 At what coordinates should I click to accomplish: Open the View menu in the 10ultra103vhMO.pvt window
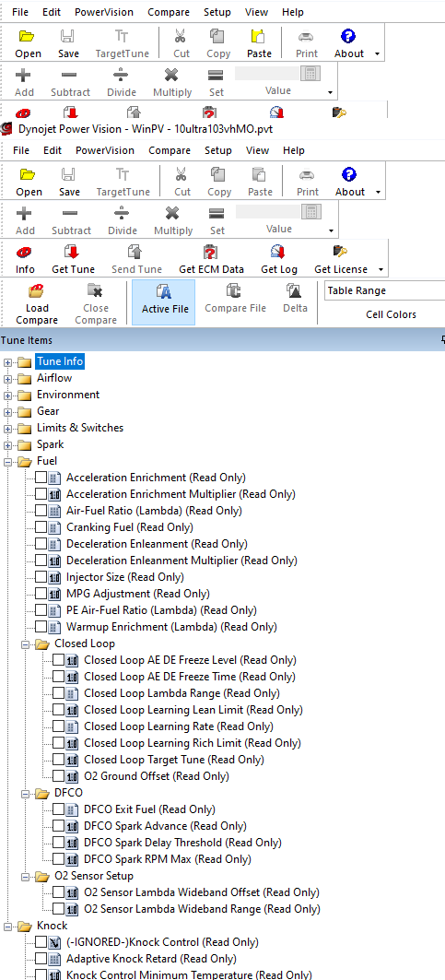[257, 150]
